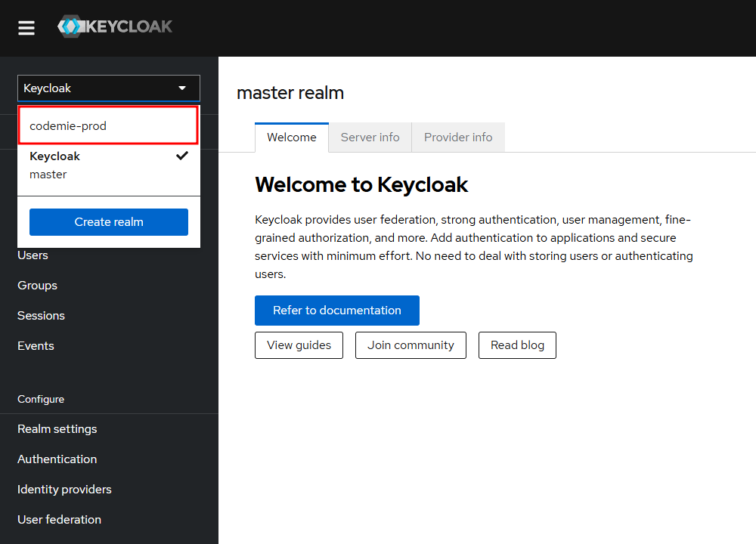Open Groups in the sidebar
The width and height of the screenshot is (756, 544).
click(x=38, y=286)
